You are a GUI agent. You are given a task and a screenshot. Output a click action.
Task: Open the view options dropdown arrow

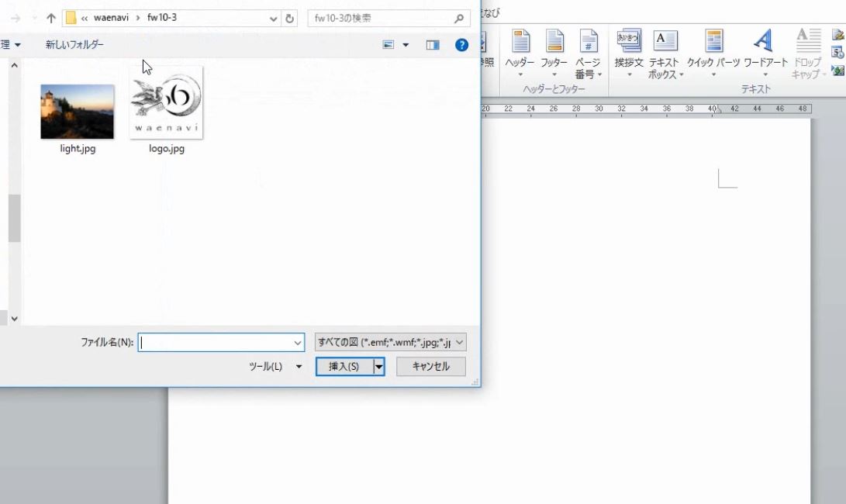(x=406, y=45)
